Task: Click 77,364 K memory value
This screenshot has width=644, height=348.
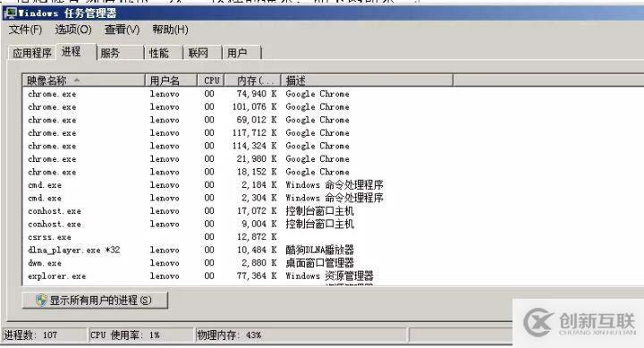Action: pyautogui.click(x=257, y=276)
